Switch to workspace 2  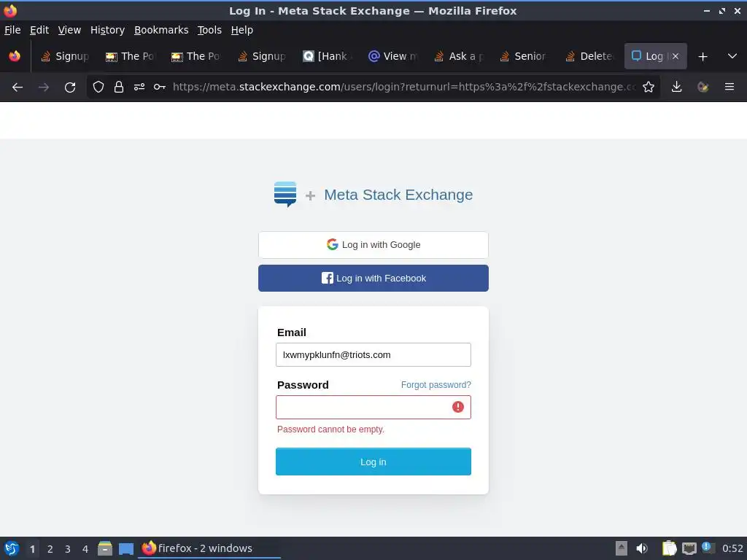pos(50,549)
